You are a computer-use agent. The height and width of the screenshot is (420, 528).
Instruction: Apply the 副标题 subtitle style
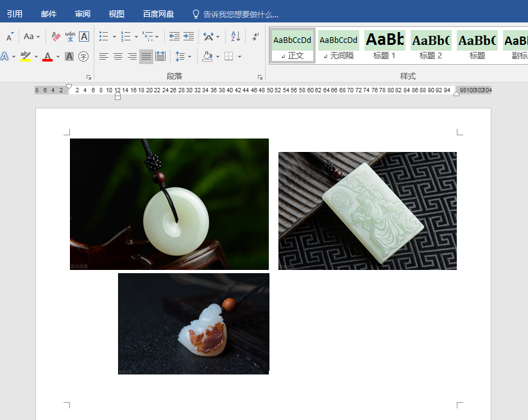[515, 46]
